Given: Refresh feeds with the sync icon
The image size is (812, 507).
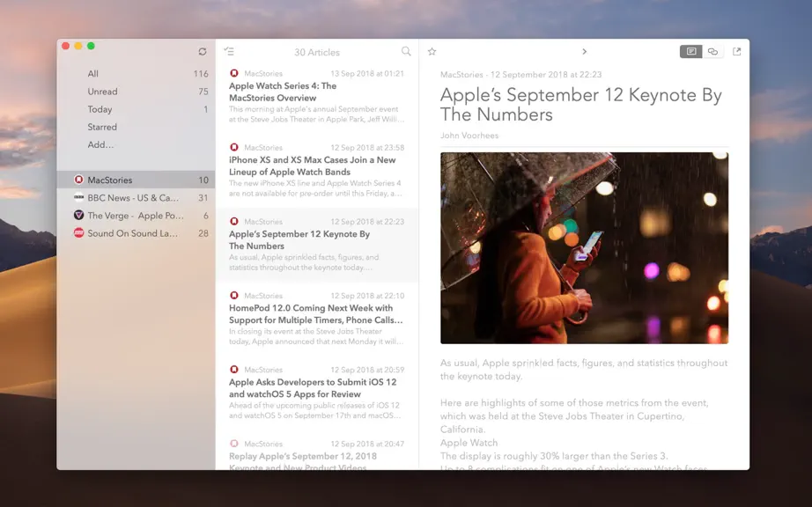Looking at the screenshot, I should click(x=203, y=51).
